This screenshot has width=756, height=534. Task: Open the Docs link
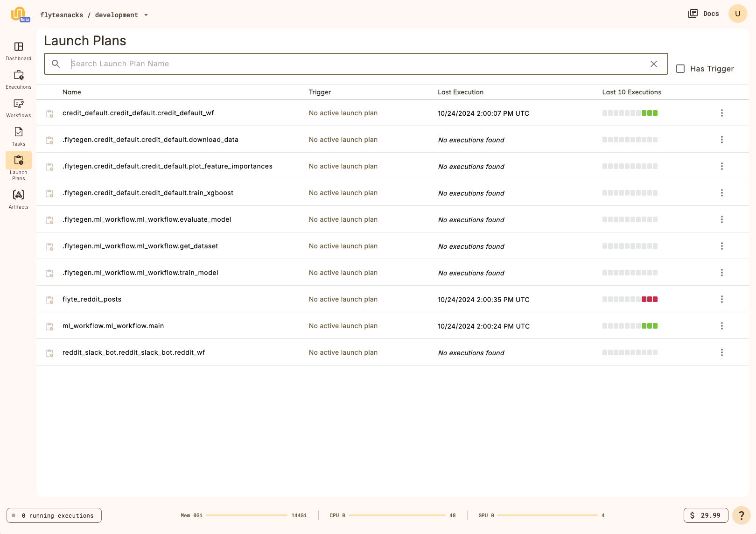click(x=704, y=14)
